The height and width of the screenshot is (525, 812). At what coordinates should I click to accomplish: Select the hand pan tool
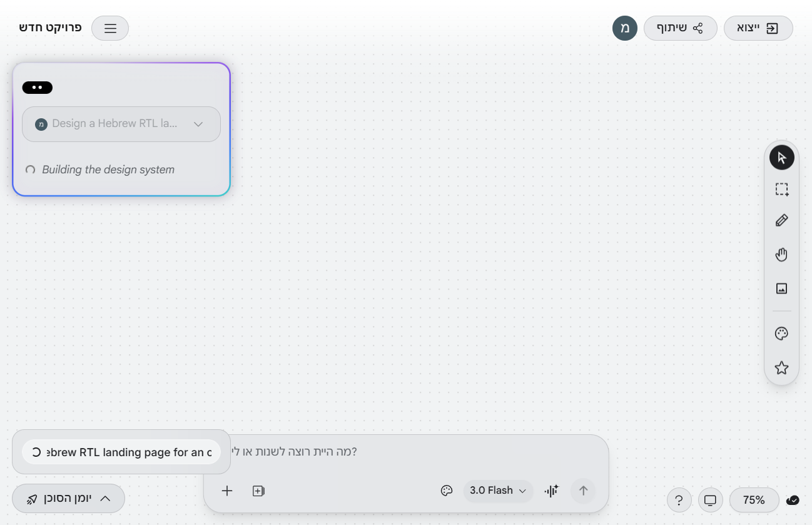pos(781,254)
